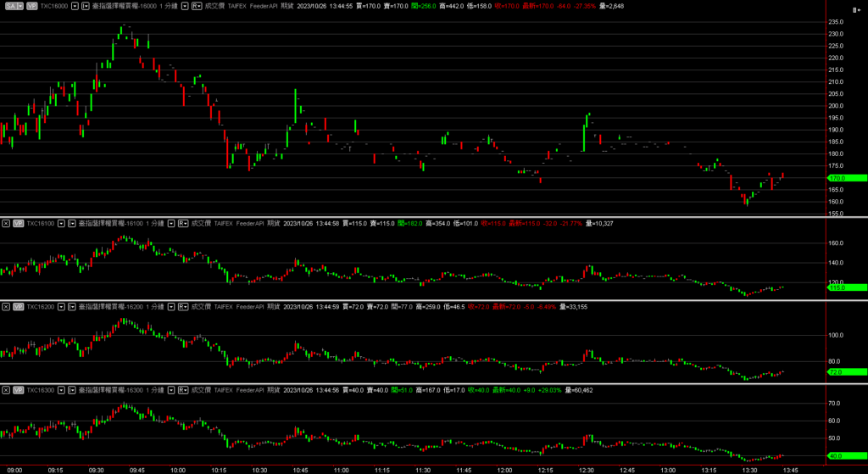The height and width of the screenshot is (474, 868).
Task: Open the dropdown after '1 分鐘' on the TXC16200 chart
Action: click(x=171, y=306)
